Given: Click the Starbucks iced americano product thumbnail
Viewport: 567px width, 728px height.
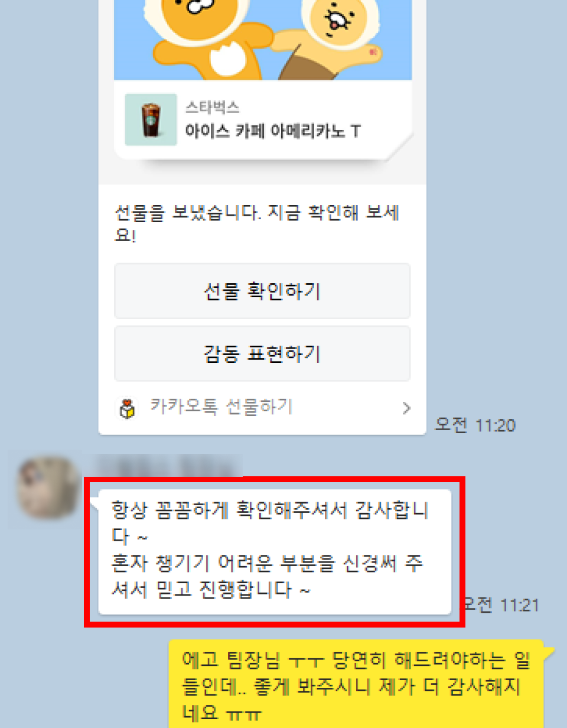Looking at the screenshot, I should pos(151,119).
